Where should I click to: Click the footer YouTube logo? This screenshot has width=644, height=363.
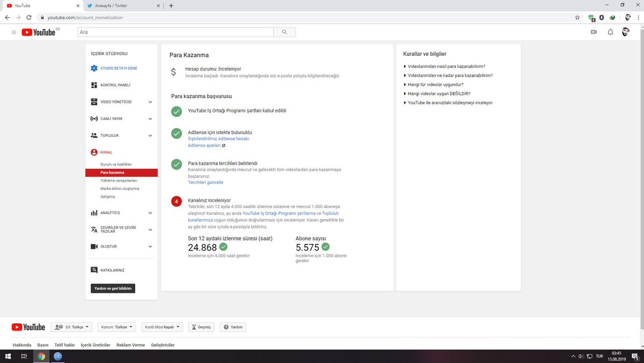tap(28, 327)
